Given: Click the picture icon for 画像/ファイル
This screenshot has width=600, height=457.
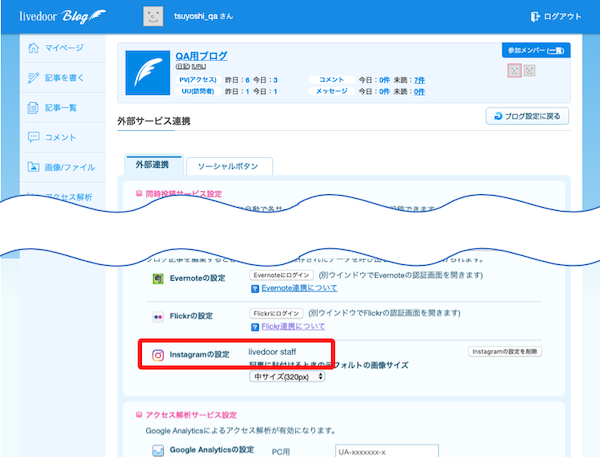Looking at the screenshot, I should click(33, 167).
